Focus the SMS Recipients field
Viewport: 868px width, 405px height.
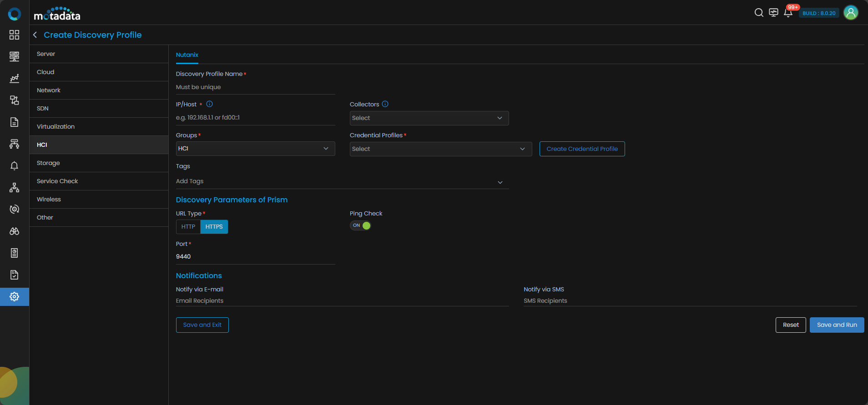690,301
